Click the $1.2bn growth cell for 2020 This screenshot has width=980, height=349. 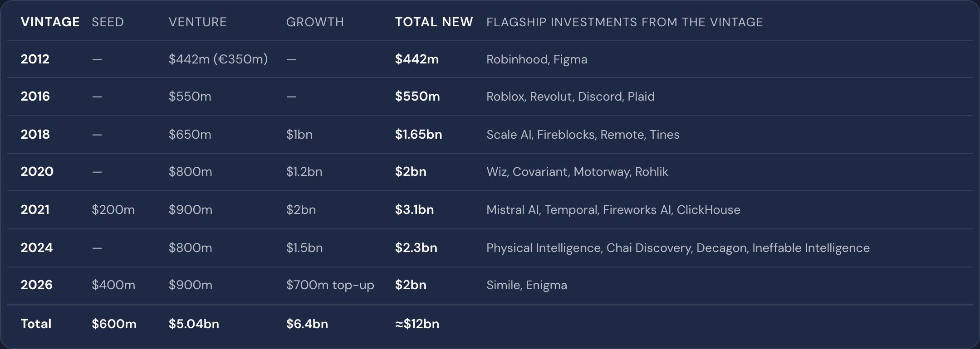pos(304,171)
